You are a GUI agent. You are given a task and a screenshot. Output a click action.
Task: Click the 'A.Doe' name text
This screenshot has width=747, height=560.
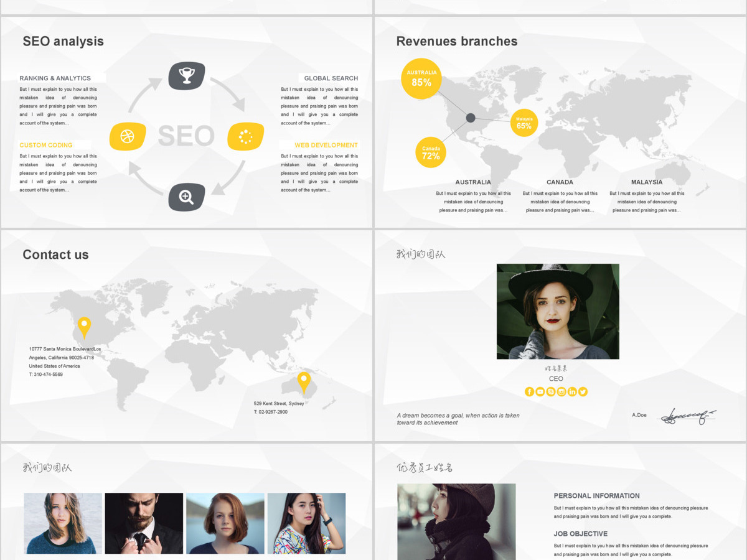tap(639, 415)
